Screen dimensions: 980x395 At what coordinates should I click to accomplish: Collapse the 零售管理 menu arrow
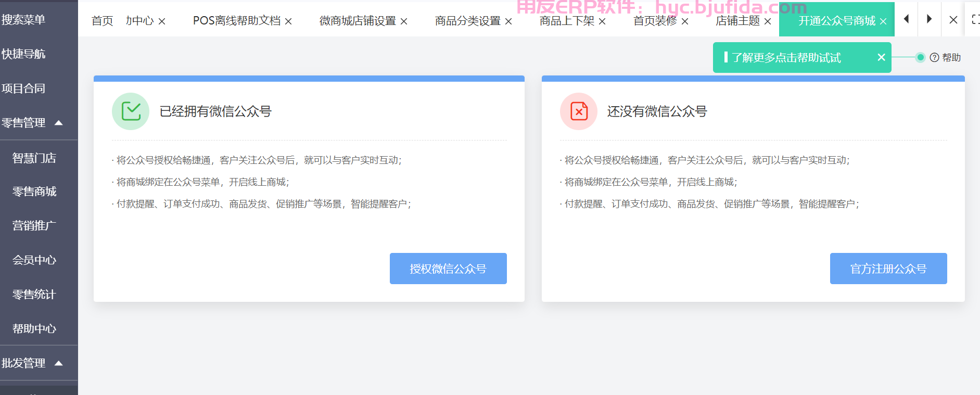pos(59,123)
